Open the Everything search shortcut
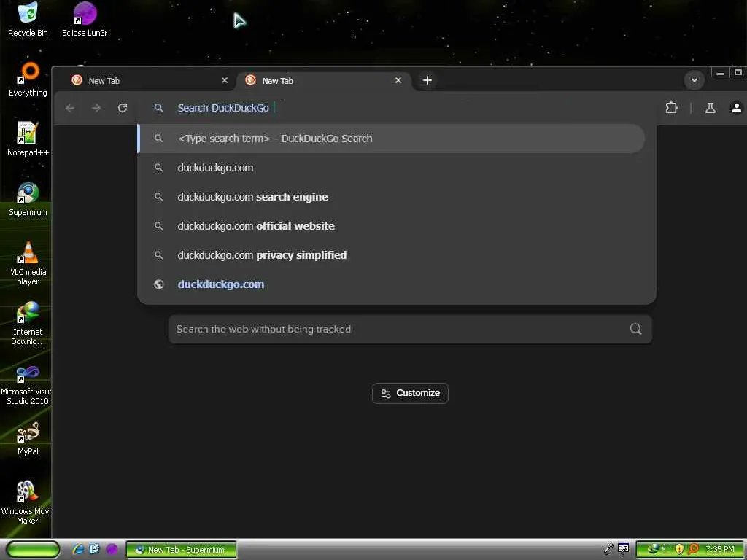This screenshot has width=747, height=560. [28, 79]
